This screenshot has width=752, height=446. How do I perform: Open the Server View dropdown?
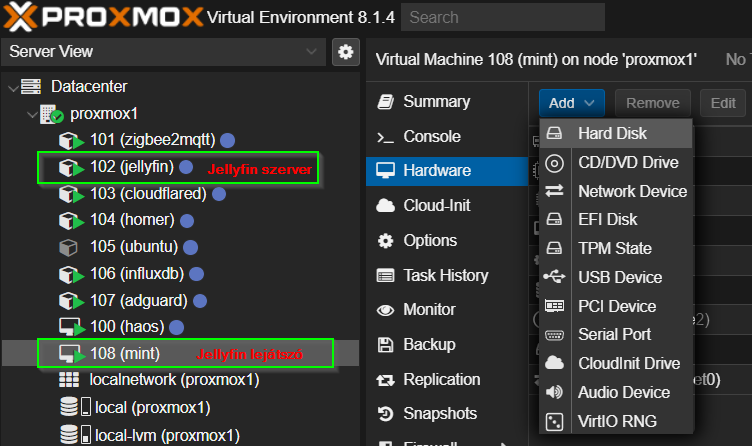click(164, 52)
